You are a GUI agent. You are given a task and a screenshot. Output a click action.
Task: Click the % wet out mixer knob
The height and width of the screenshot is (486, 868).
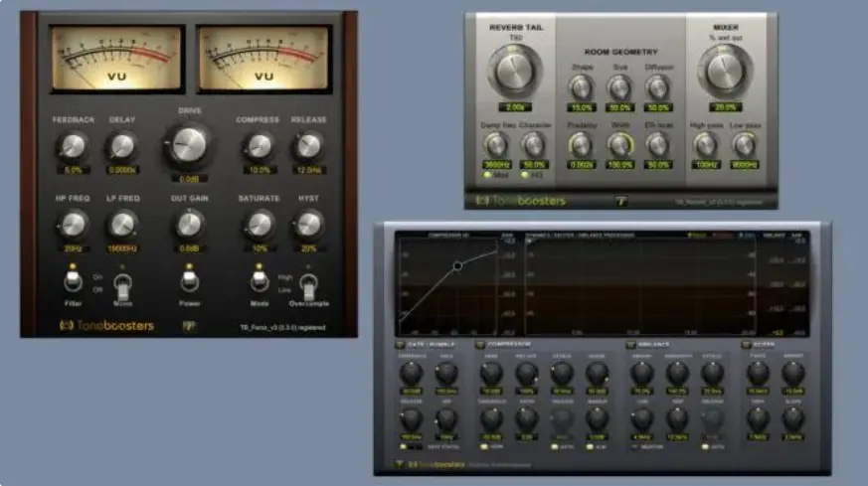[726, 72]
